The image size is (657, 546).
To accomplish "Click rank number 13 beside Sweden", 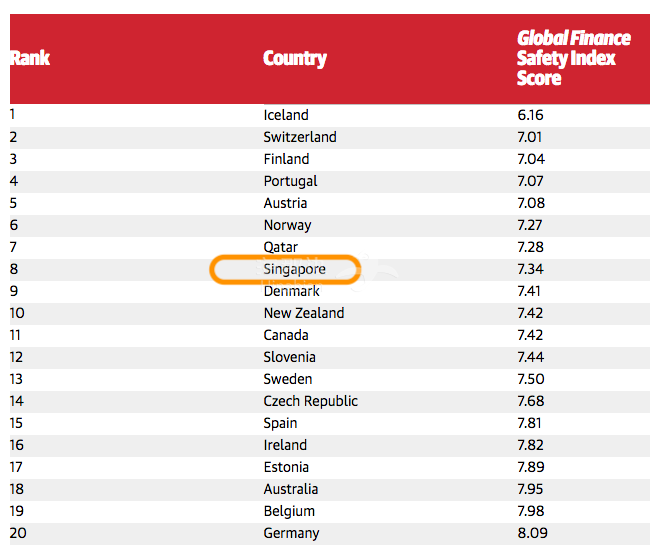I will click(17, 379).
